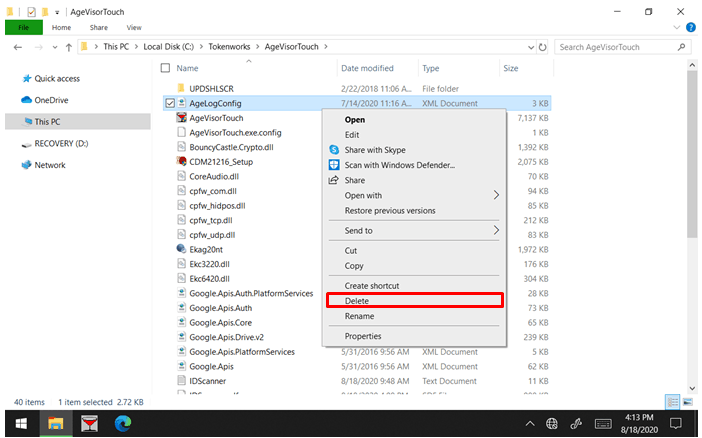702x438 pixels.
Task: Select Network in navigation pane
Action: [x=50, y=165]
